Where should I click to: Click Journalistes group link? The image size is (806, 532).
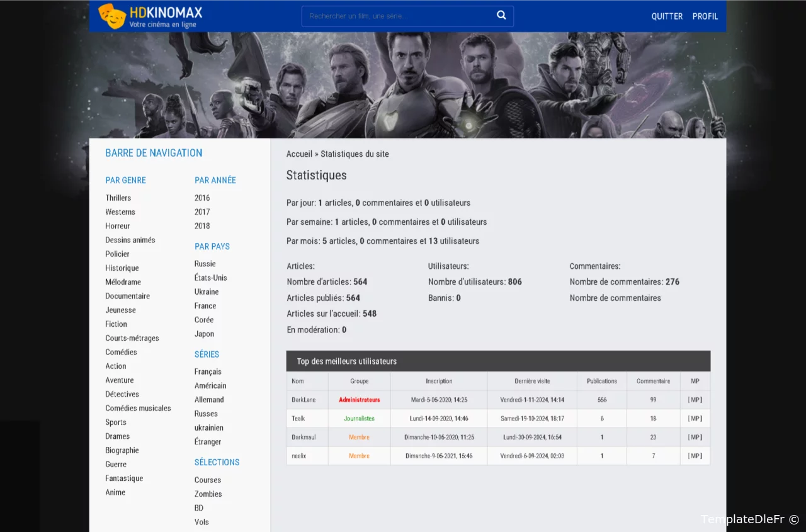coord(359,419)
